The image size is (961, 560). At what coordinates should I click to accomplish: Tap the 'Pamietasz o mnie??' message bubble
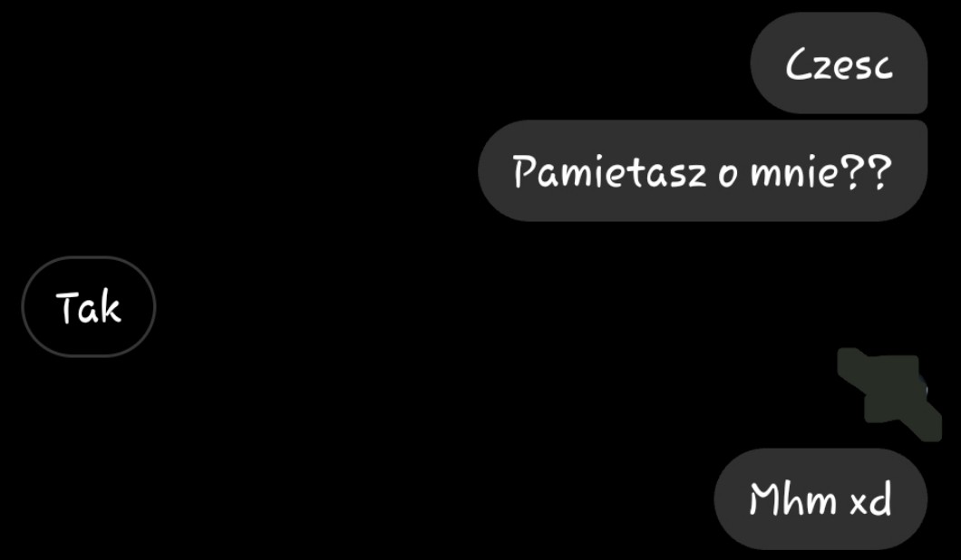(703, 171)
